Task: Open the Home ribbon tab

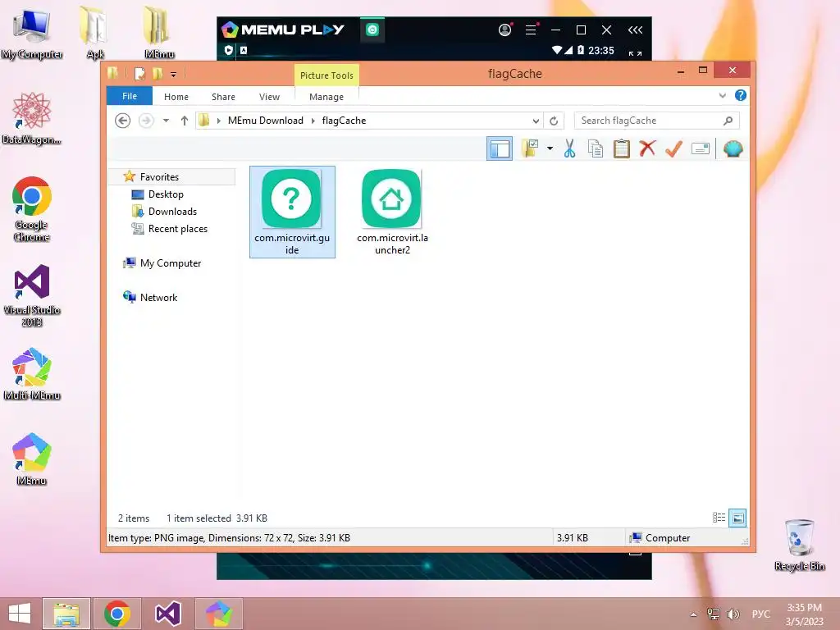Action: tap(176, 97)
